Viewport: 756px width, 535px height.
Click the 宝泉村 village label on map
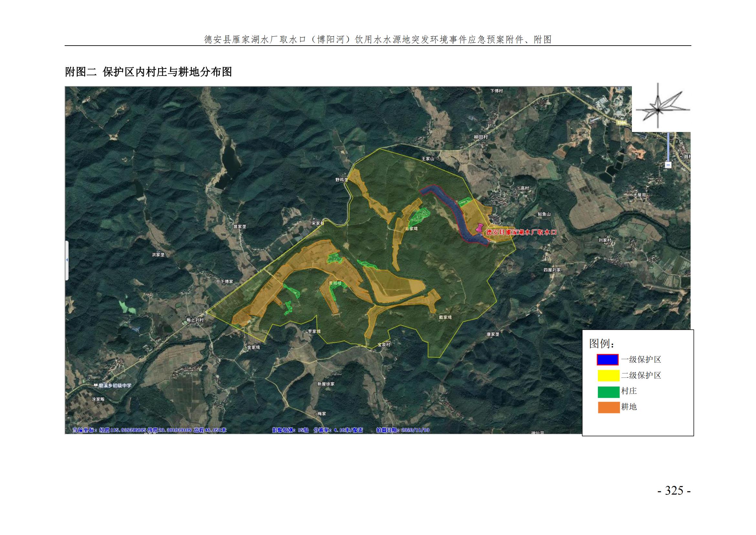tap(384, 344)
